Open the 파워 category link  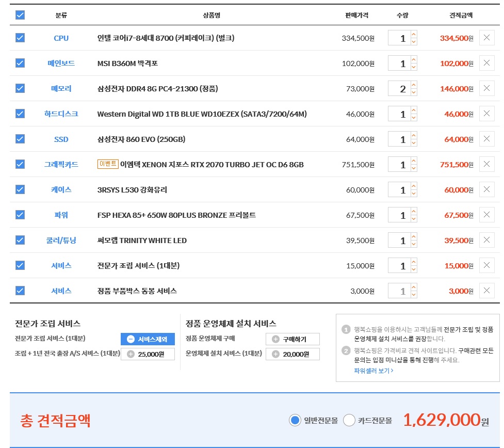[x=61, y=215]
